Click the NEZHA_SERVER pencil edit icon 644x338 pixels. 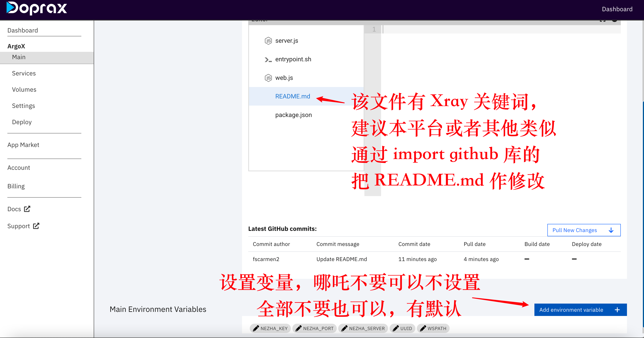[x=344, y=328]
